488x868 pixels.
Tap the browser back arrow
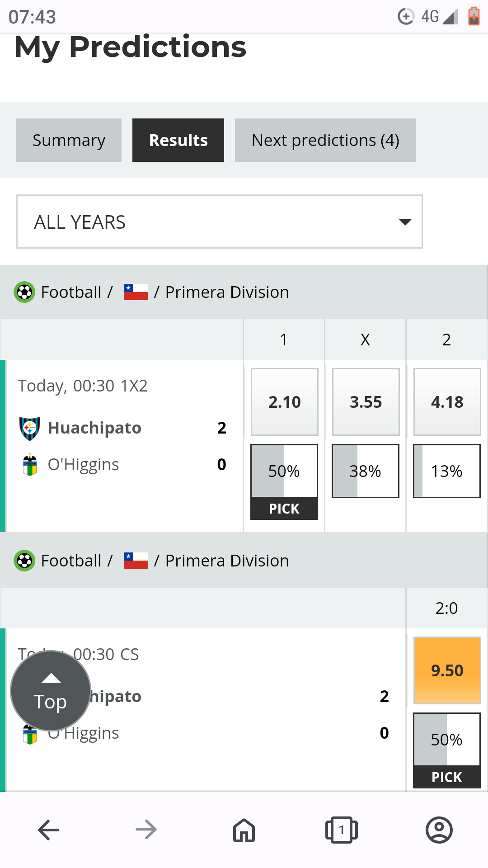[x=48, y=830]
